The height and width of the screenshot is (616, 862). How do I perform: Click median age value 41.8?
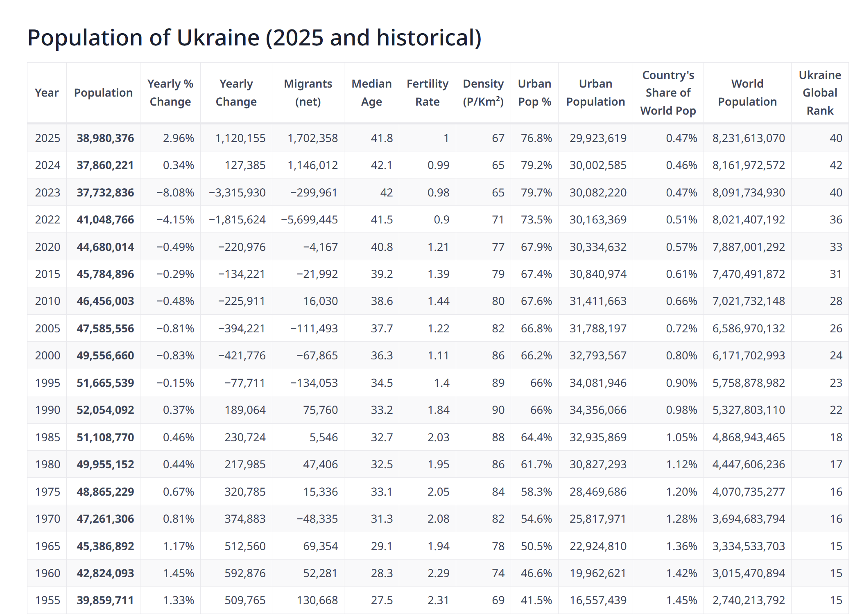coord(382,138)
